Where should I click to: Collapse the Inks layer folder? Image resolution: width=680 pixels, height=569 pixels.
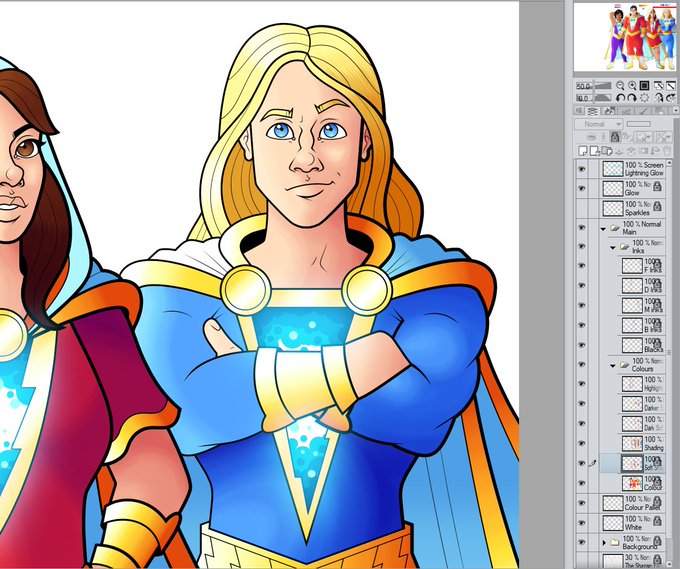(x=613, y=248)
